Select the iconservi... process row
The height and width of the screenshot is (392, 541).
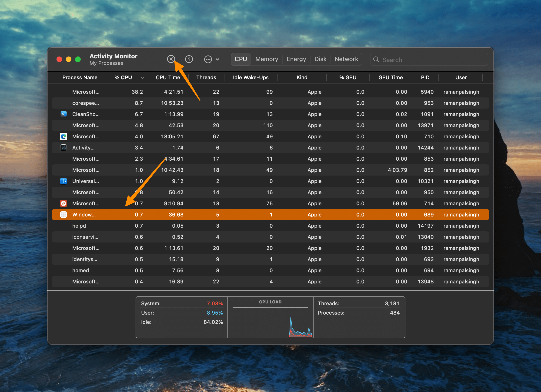[270, 237]
